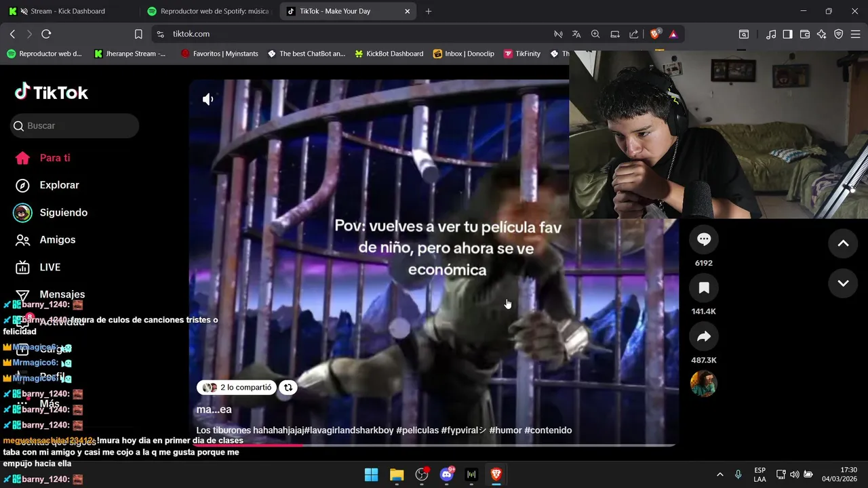This screenshot has height=488, width=868.
Task: Open the comments on the video
Action: pyautogui.click(x=704, y=239)
